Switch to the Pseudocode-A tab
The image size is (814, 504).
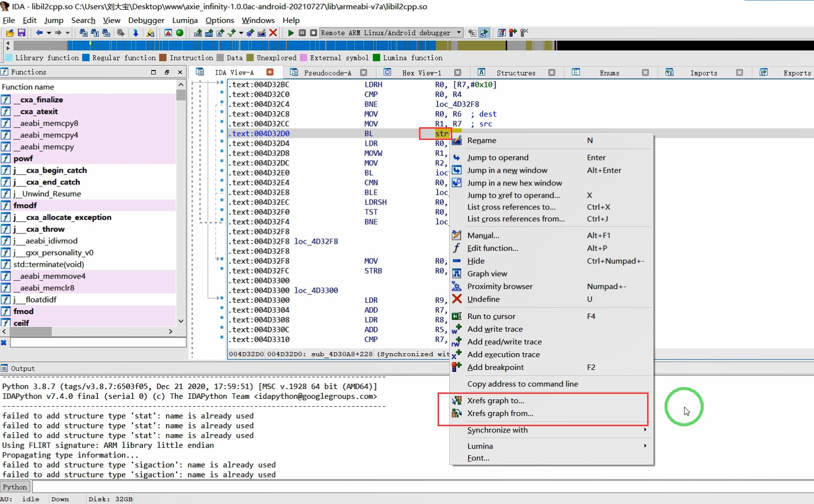tap(327, 72)
